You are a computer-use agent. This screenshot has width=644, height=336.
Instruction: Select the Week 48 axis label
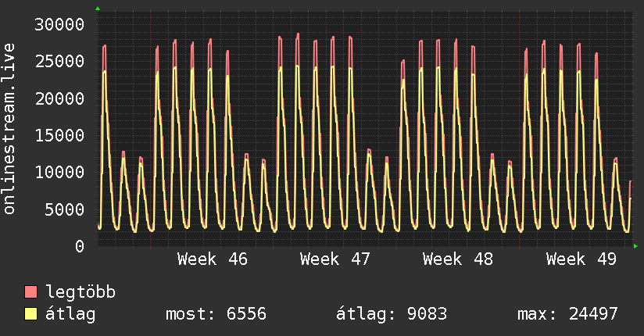(x=458, y=259)
